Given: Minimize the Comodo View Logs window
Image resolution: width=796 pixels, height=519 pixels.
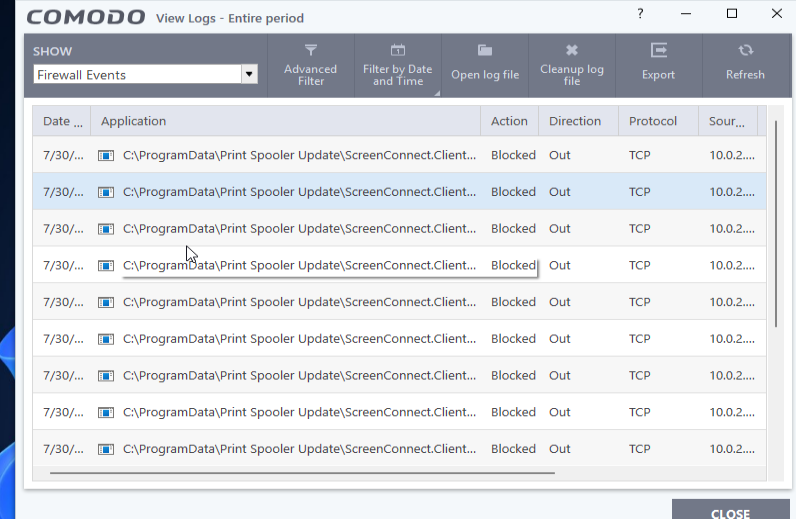Looking at the screenshot, I should pyautogui.click(x=686, y=14).
